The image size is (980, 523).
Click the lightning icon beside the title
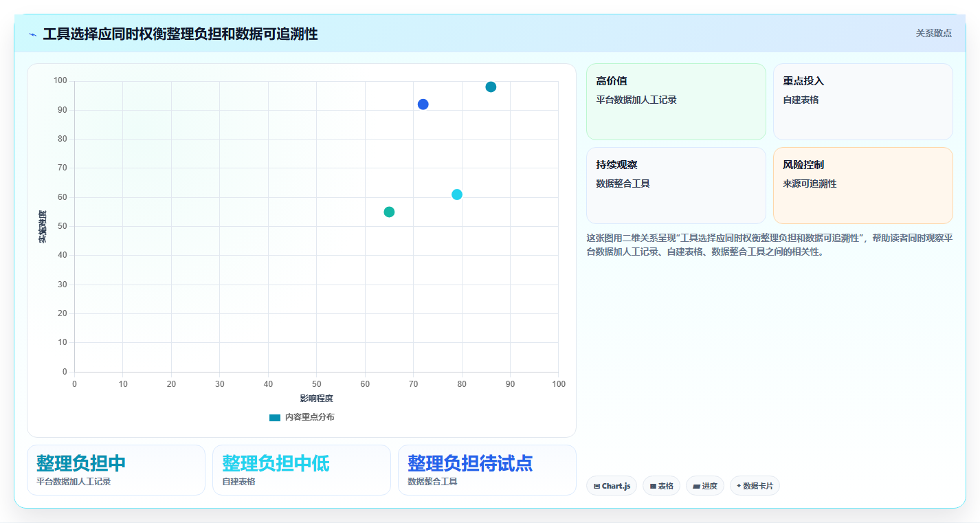(33, 34)
